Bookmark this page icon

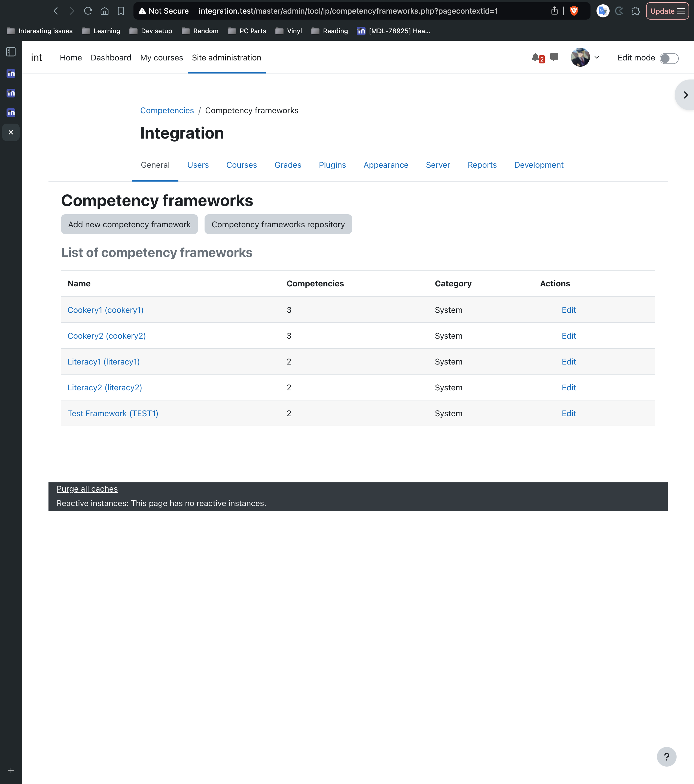click(121, 11)
